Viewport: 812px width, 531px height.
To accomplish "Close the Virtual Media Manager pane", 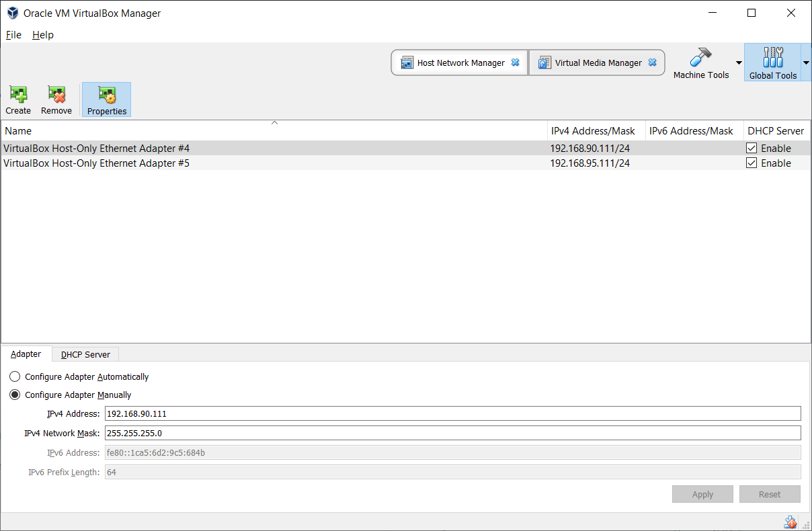I will click(652, 63).
